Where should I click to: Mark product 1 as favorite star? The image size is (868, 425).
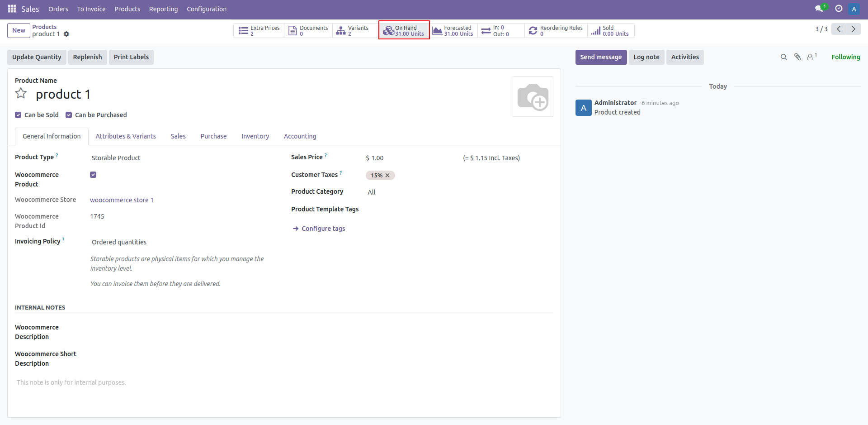point(21,94)
